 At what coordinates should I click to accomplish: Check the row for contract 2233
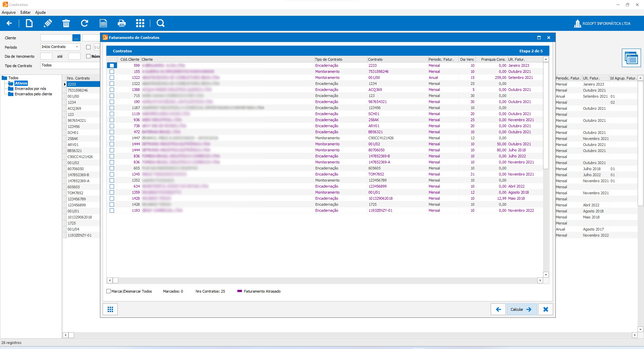click(x=112, y=65)
